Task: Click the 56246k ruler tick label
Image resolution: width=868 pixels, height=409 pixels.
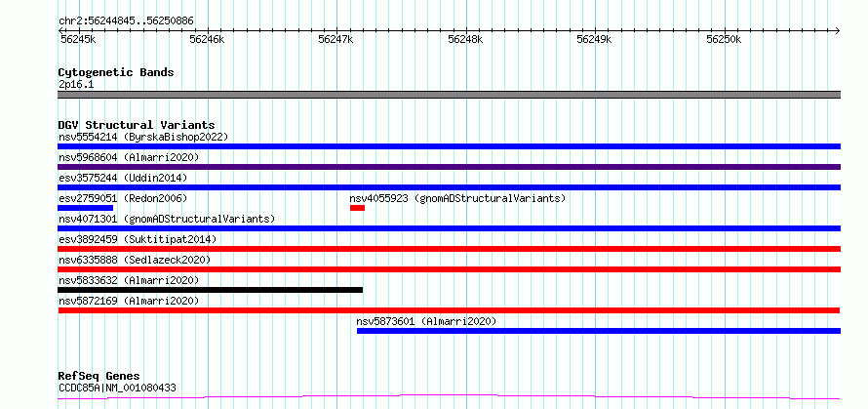Action: pyautogui.click(x=207, y=39)
